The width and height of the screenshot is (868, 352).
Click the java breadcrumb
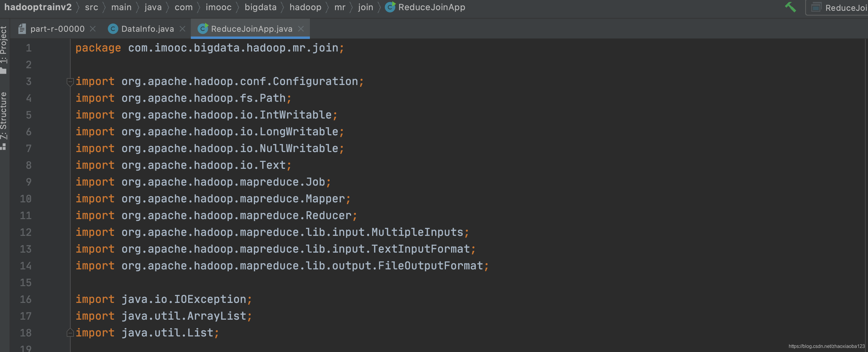point(153,7)
